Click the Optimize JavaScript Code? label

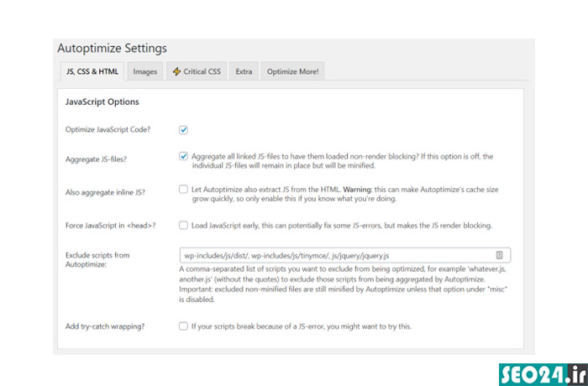coord(108,130)
